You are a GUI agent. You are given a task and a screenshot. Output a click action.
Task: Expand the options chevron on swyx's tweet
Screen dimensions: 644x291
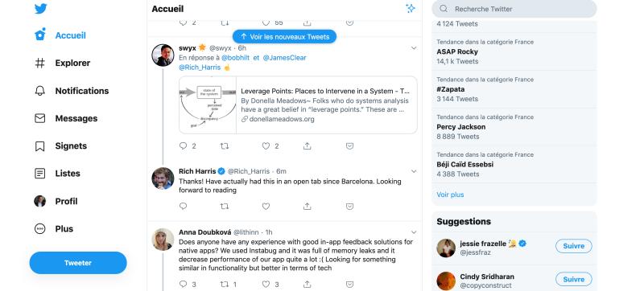pyautogui.click(x=414, y=48)
